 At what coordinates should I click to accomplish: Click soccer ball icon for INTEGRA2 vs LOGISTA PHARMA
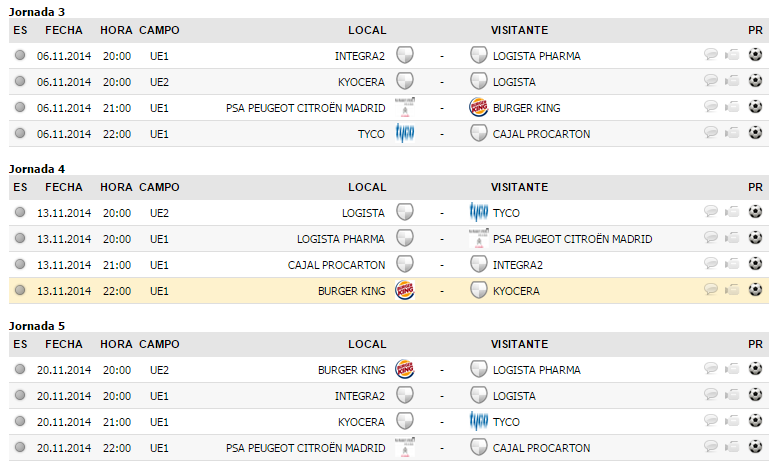click(755, 55)
